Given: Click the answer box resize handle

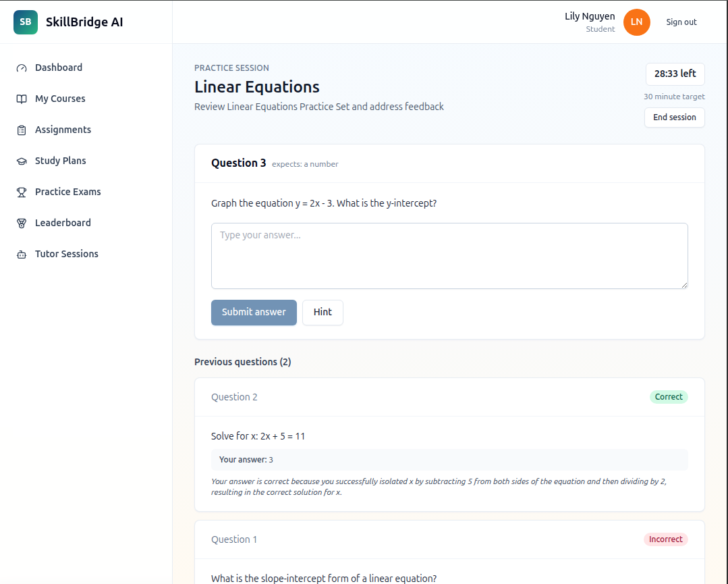Looking at the screenshot, I should point(684,286).
